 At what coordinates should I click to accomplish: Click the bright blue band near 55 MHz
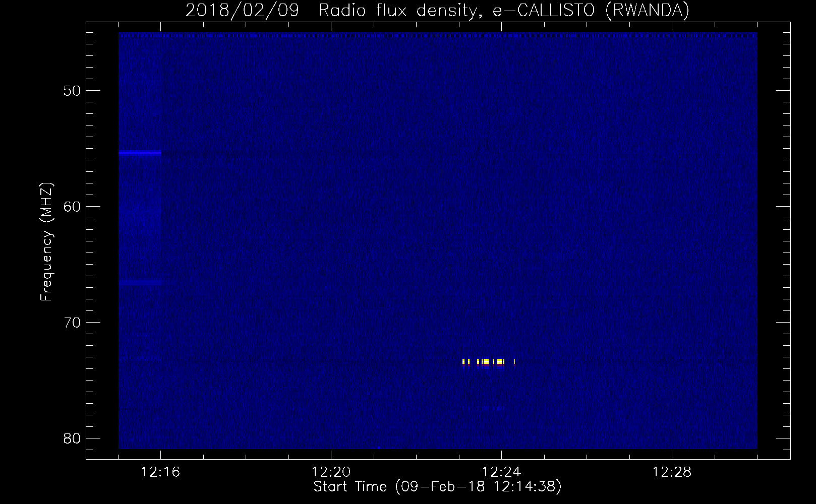[140, 153]
